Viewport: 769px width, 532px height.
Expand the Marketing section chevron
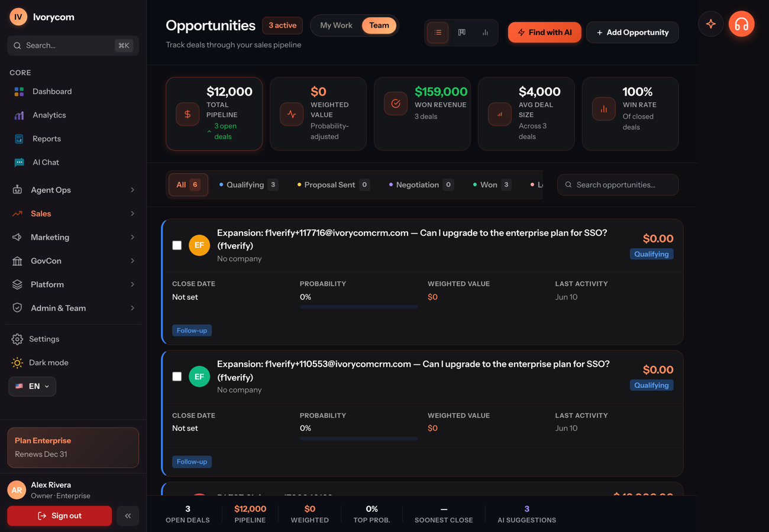tap(133, 237)
